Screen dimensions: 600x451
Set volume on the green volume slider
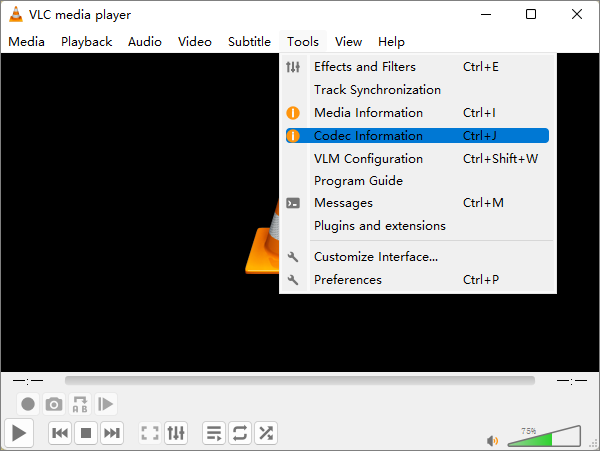coord(544,436)
